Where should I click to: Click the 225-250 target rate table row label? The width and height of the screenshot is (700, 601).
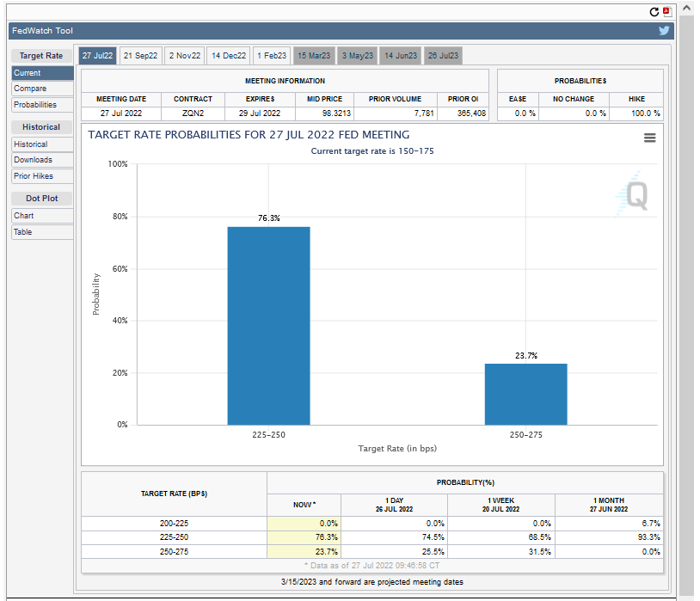coord(174,537)
